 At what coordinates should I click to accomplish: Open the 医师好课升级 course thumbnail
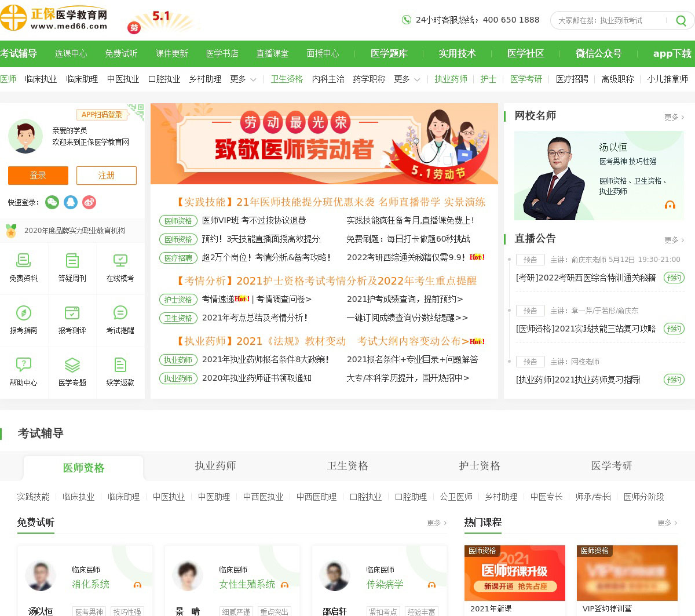pos(515,573)
